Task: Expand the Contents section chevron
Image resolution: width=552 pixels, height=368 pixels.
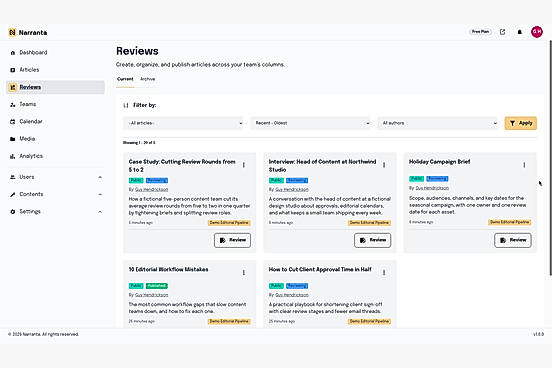Action: click(x=100, y=194)
